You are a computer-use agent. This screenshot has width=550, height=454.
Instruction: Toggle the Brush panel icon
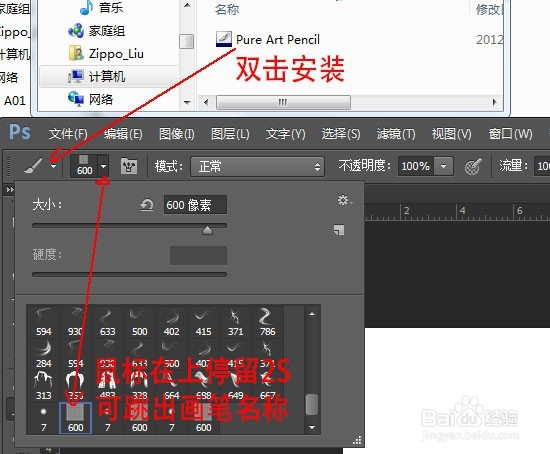pyautogui.click(x=129, y=166)
